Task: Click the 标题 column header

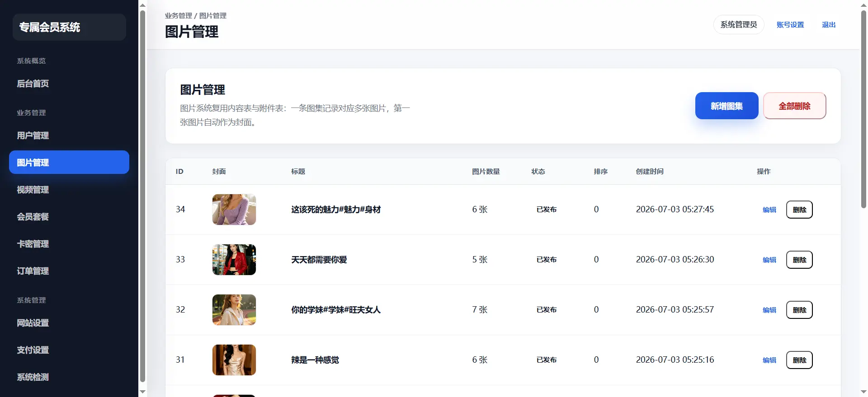Action: [x=298, y=172]
